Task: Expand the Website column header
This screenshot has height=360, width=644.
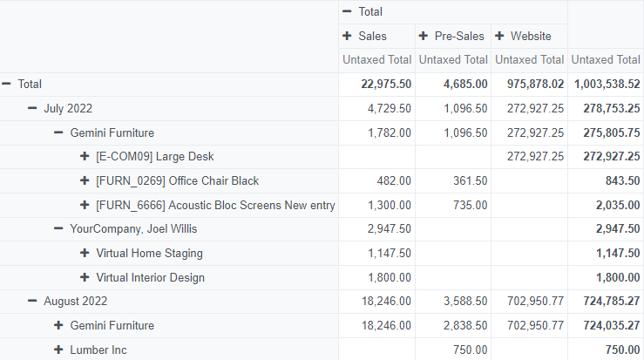Action: 523,37
